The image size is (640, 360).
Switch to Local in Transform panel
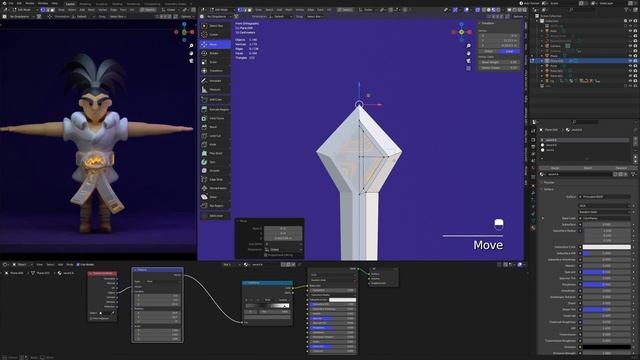[x=509, y=51]
